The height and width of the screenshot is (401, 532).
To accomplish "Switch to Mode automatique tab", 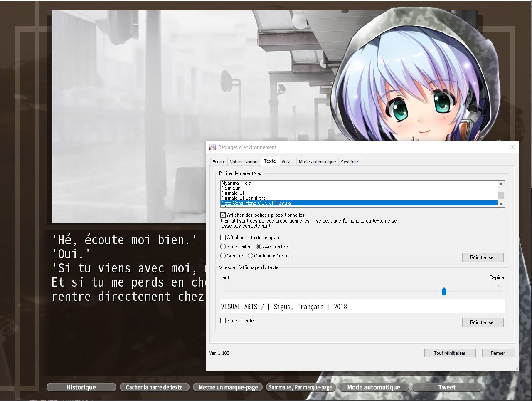I will click(317, 162).
